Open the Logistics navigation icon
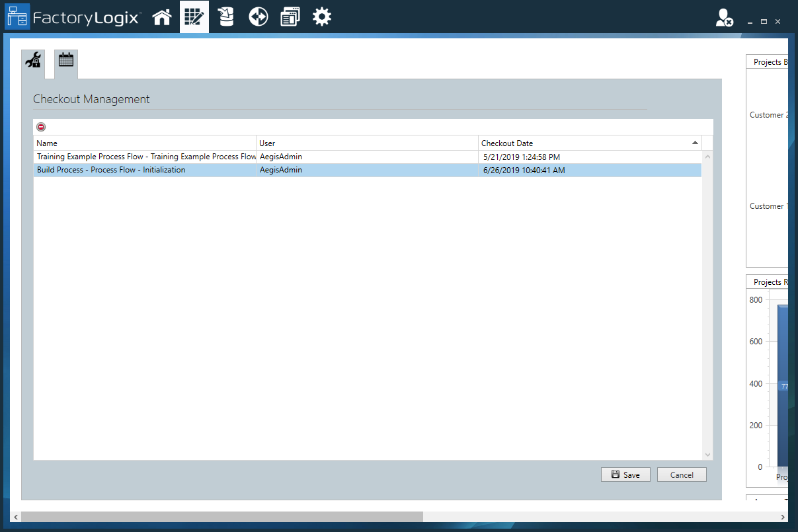The width and height of the screenshot is (798, 532). click(x=258, y=17)
